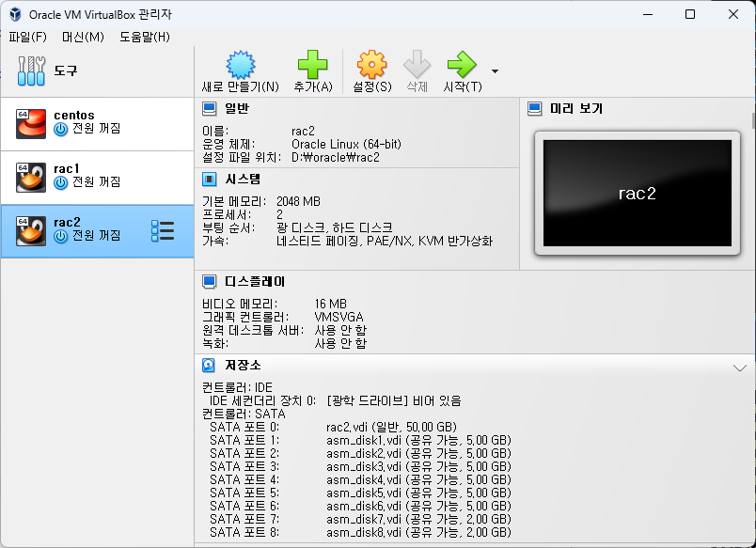
Task: Click the New (새로 만들기) toolbar icon
Action: pyautogui.click(x=240, y=65)
